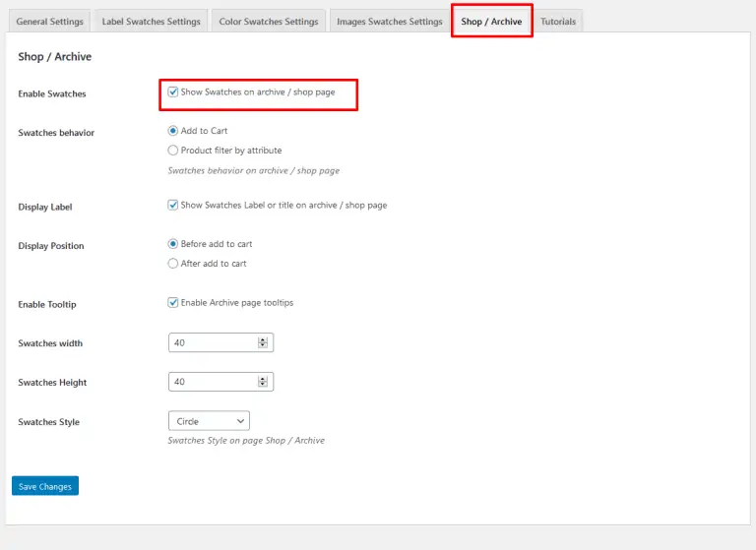Open the Tutorials tab

coord(558,22)
